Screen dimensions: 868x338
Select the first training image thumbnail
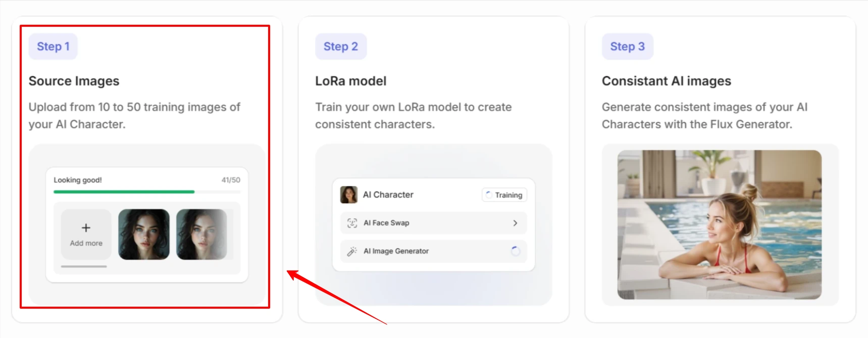(144, 233)
